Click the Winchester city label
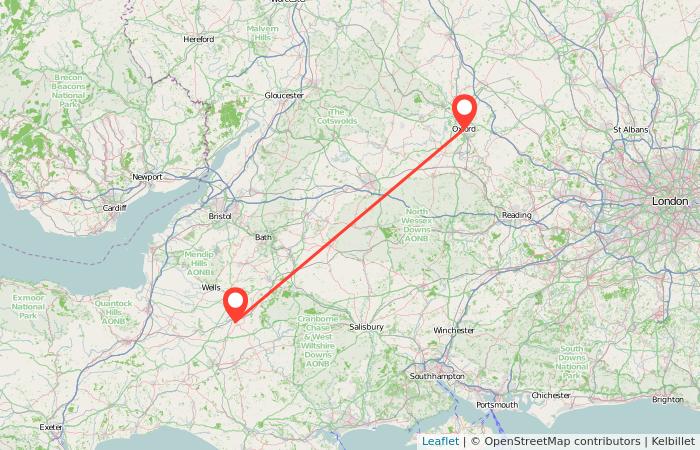 coord(454,330)
